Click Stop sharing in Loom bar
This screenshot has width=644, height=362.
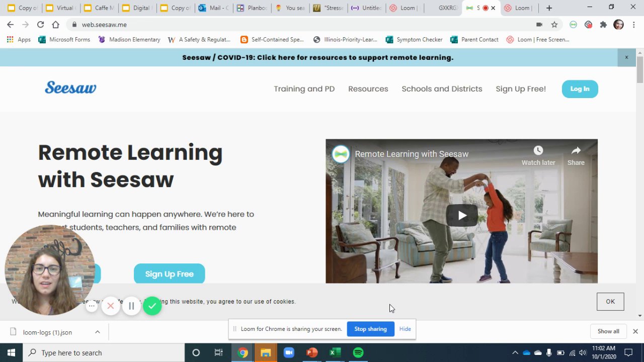[370, 329]
